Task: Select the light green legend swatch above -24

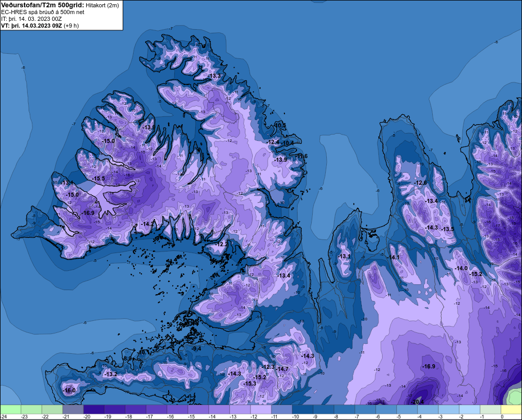Action: 10,410
